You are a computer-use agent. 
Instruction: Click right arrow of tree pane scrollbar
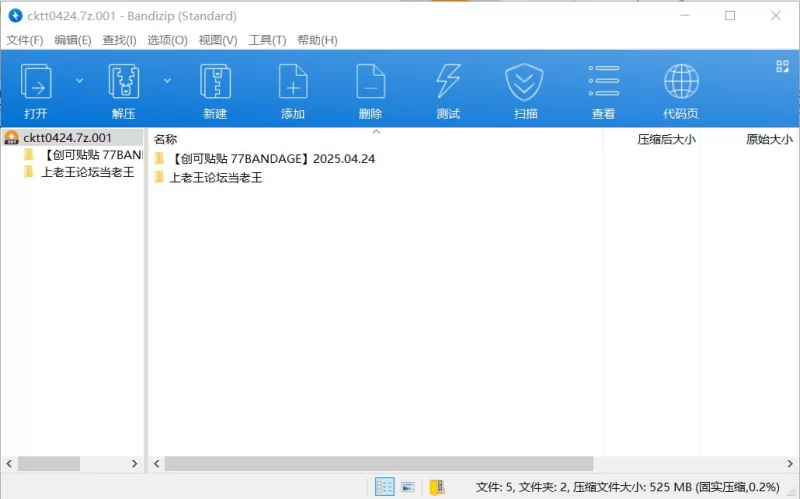click(x=135, y=464)
